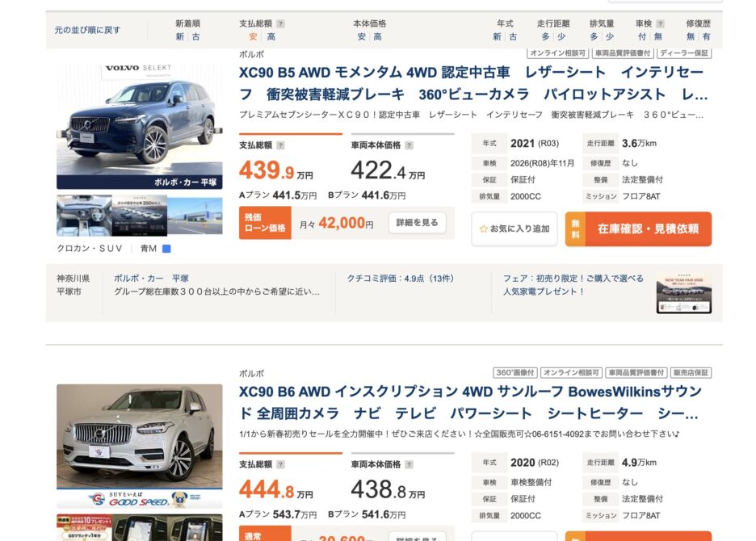Open the blue XC90 main photo

139,126
